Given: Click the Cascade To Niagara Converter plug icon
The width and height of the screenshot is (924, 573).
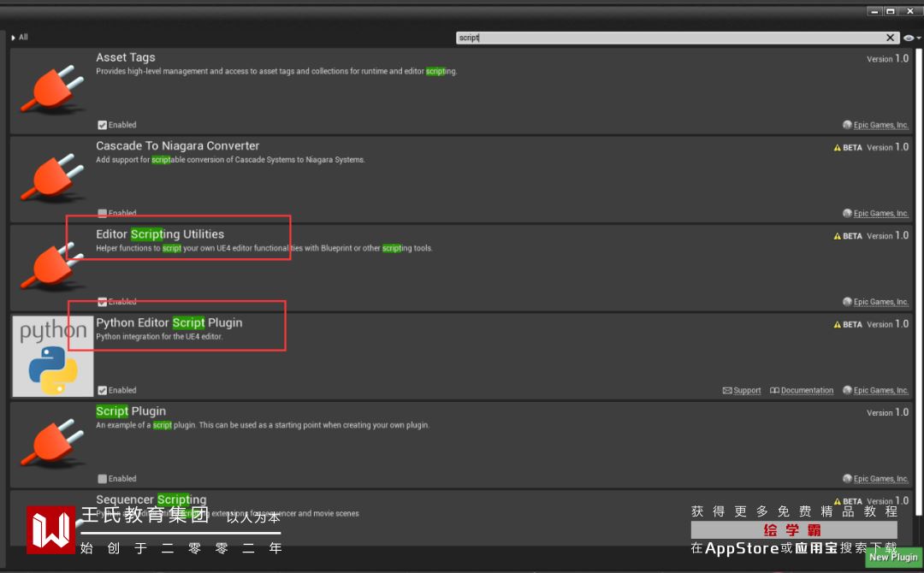Looking at the screenshot, I should (x=52, y=178).
